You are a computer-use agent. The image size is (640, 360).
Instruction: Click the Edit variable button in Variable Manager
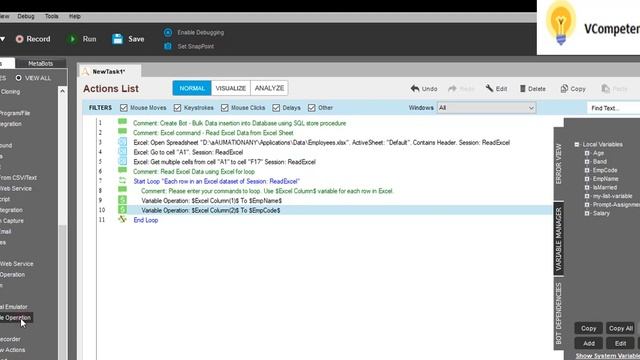tap(620, 343)
